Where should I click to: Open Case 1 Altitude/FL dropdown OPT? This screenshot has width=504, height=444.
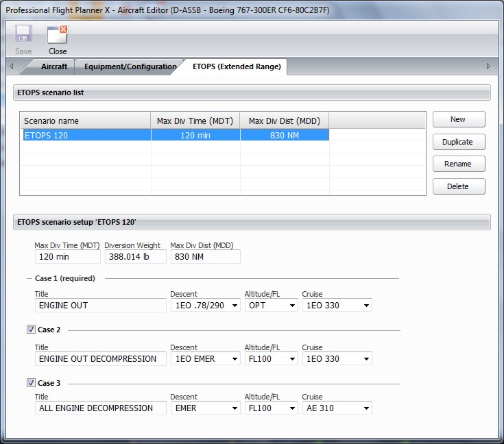pos(272,305)
